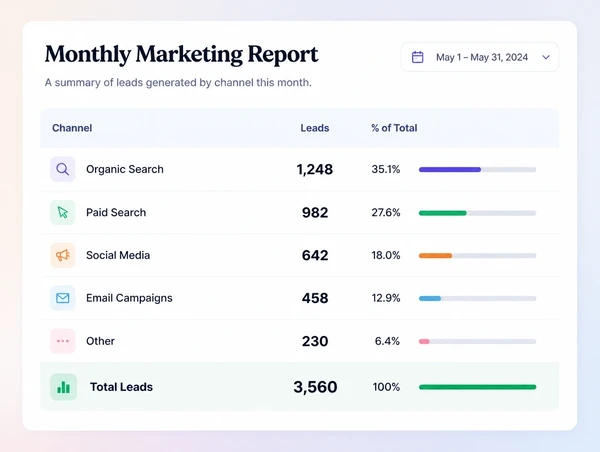
Task: Sort by the Leads column header
Action: [x=315, y=128]
